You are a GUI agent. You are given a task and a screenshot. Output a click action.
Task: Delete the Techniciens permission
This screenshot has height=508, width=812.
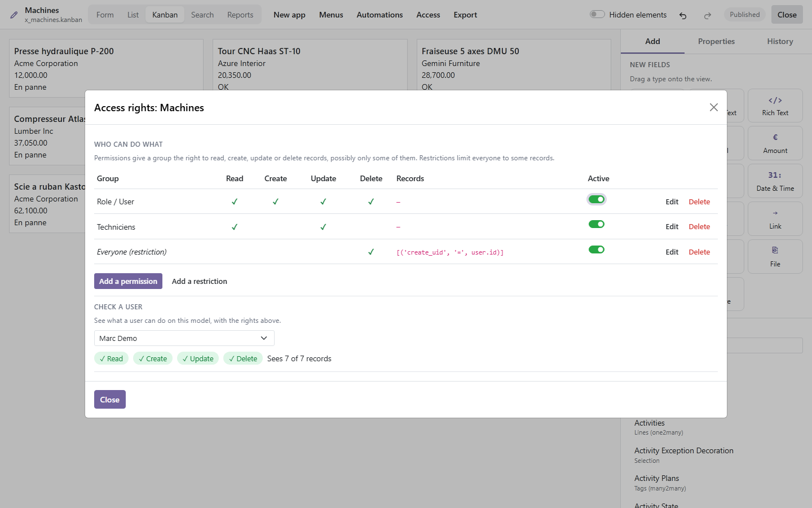point(699,226)
